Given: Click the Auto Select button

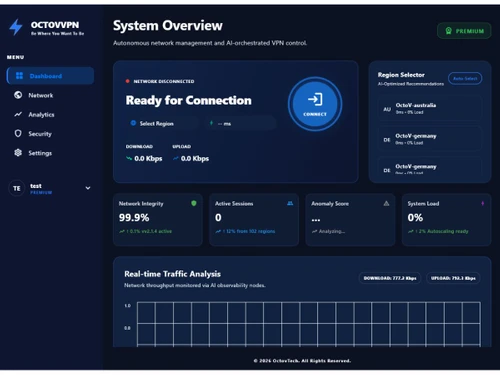Looking at the screenshot, I should click(465, 78).
